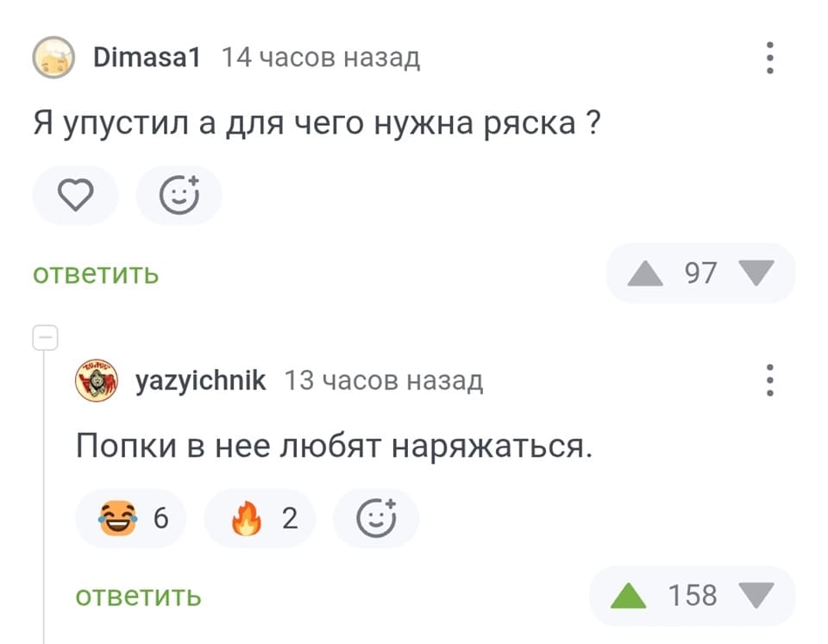Upvote Dimasa1's comment rated 97
The width and height of the screenshot is (828, 644).
(644, 274)
